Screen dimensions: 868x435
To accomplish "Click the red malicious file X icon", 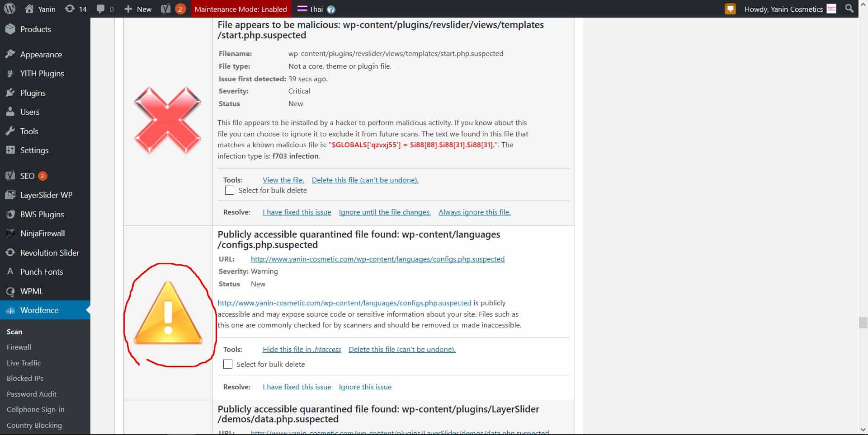I will (168, 120).
